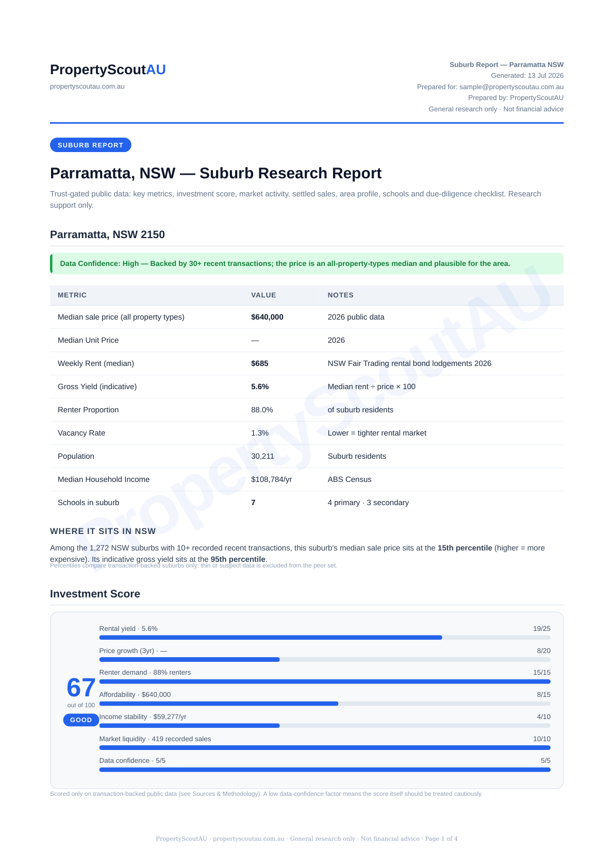The image size is (614, 868).
Task: Click 'Median sale price (all property types)' row label
Action: 121,317
